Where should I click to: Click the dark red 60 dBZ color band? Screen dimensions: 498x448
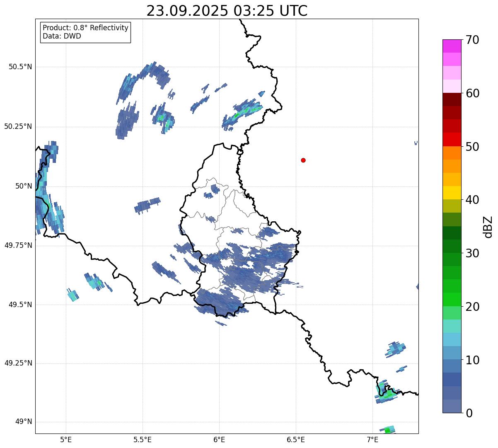pyautogui.click(x=452, y=99)
